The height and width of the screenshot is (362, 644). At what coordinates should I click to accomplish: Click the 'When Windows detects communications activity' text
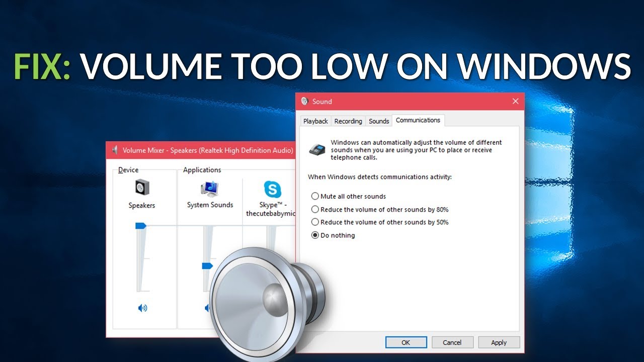pos(380,177)
